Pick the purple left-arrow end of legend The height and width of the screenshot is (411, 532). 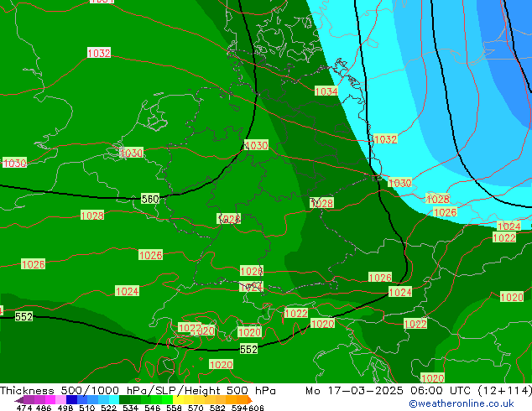coord(19,400)
